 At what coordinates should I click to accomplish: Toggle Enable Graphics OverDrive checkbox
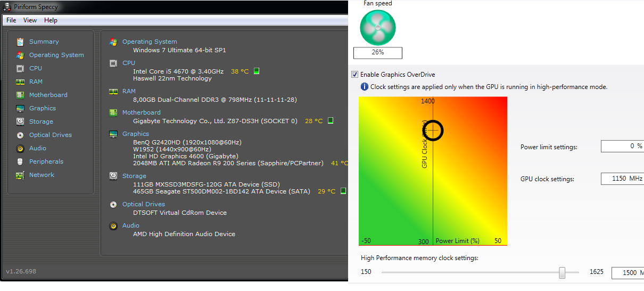[355, 75]
